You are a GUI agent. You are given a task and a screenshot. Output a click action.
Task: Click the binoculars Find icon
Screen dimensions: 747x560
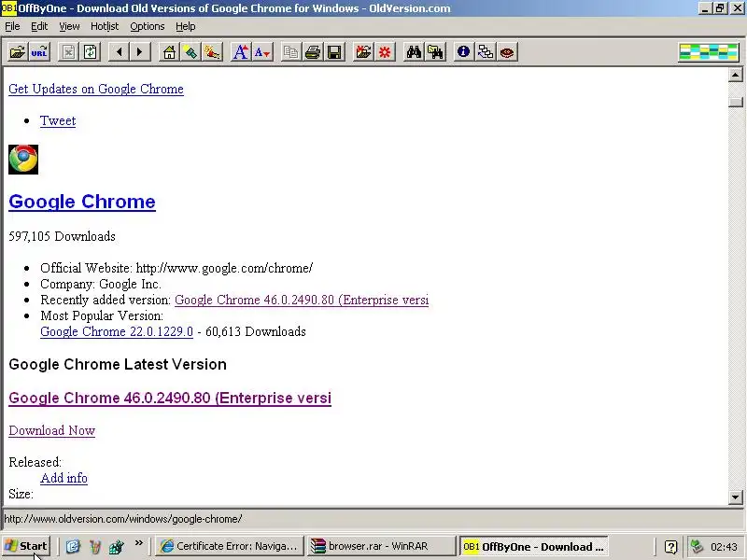pyautogui.click(x=414, y=52)
